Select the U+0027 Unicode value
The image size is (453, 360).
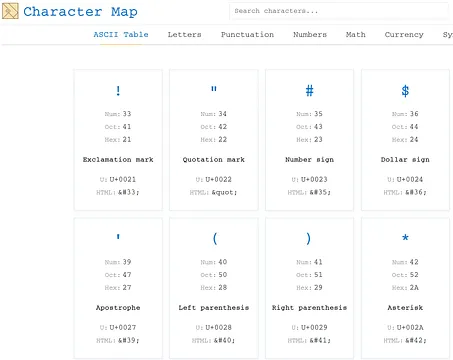coord(123,327)
